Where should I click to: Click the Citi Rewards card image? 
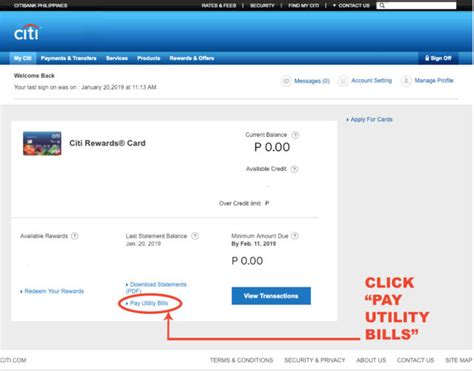[42, 143]
